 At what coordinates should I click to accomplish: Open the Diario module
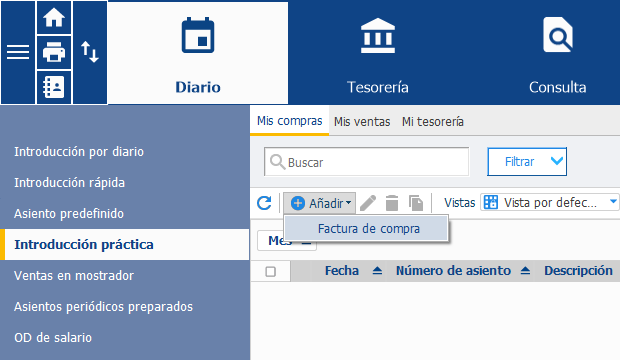pos(198,53)
